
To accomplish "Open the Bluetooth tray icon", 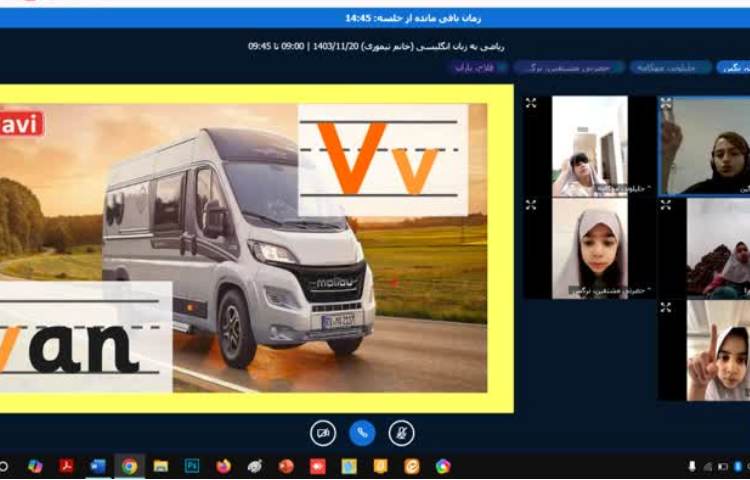I will click(x=738, y=466).
